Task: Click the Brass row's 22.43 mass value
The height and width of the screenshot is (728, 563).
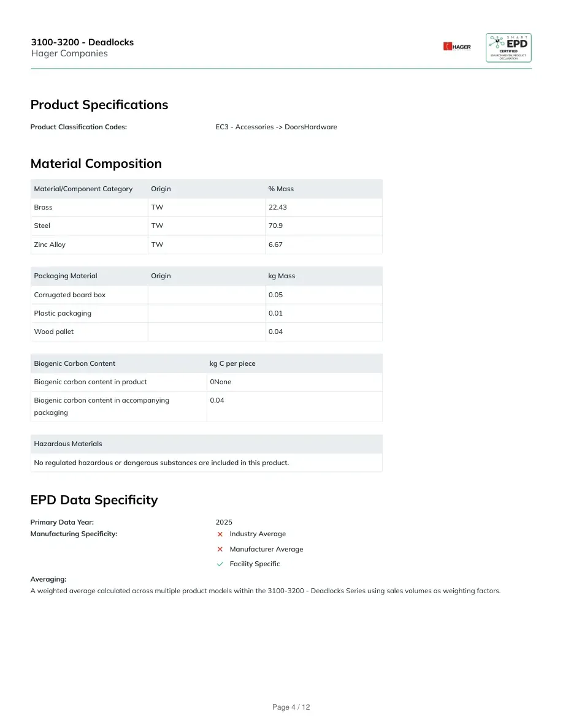Action: coord(278,207)
